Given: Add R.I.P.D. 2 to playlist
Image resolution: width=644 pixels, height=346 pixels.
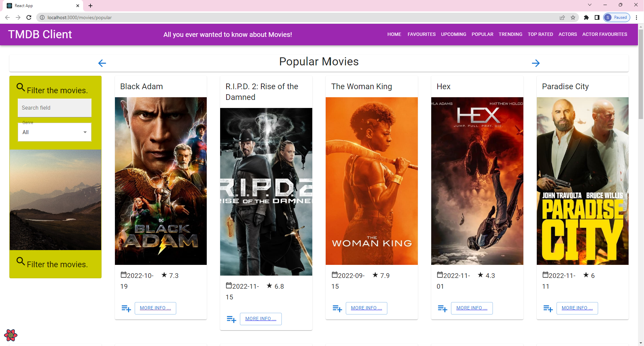Looking at the screenshot, I should tap(232, 319).
